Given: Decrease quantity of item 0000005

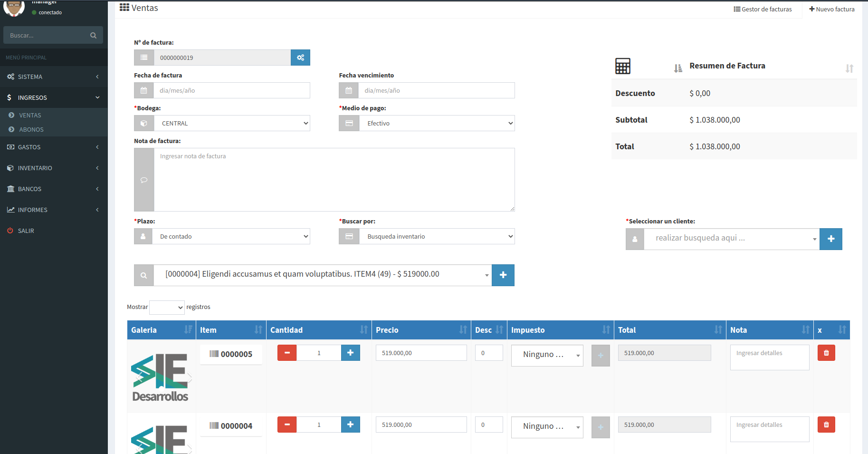Looking at the screenshot, I should point(287,353).
